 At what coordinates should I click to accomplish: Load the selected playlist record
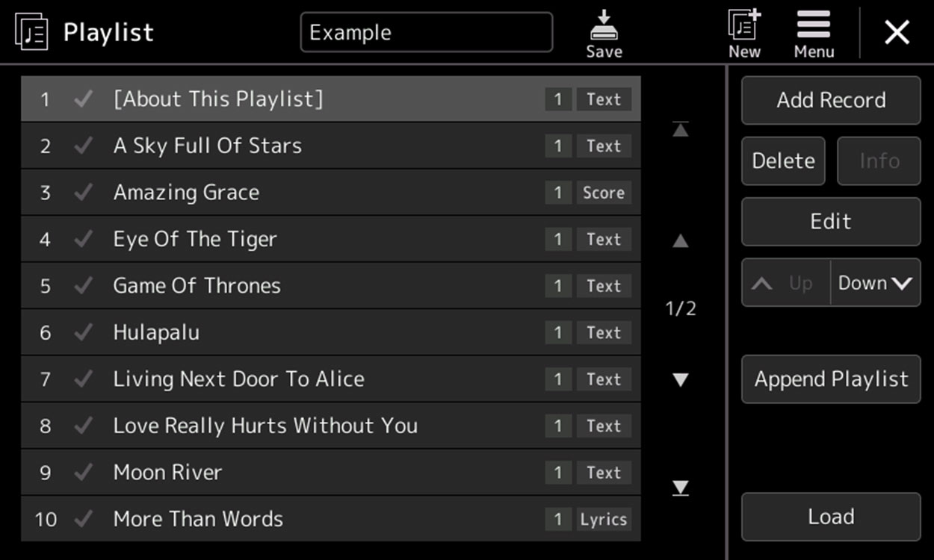831,517
